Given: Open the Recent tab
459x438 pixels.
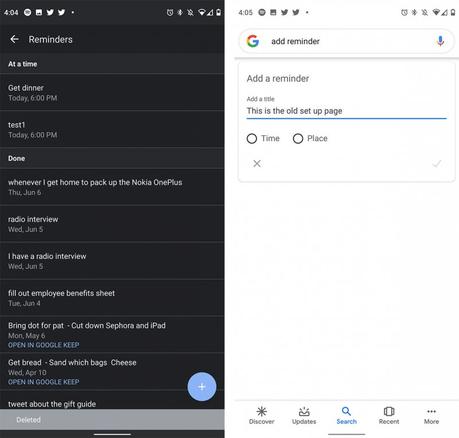Looking at the screenshot, I should [x=389, y=415].
